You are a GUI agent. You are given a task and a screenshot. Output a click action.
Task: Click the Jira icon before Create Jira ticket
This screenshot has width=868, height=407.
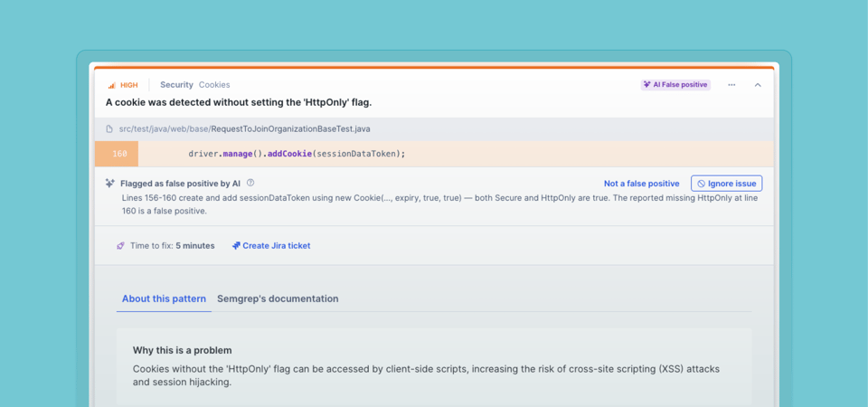point(236,246)
